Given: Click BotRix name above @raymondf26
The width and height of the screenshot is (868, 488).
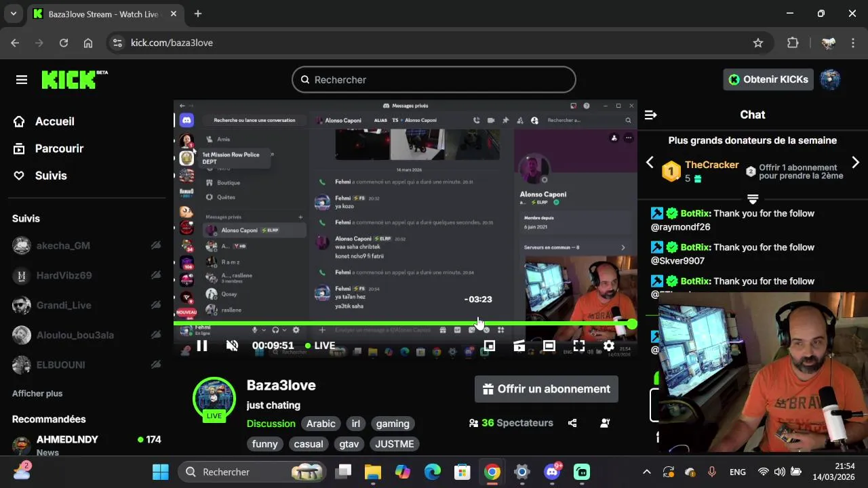Looking at the screenshot, I should (x=696, y=213).
